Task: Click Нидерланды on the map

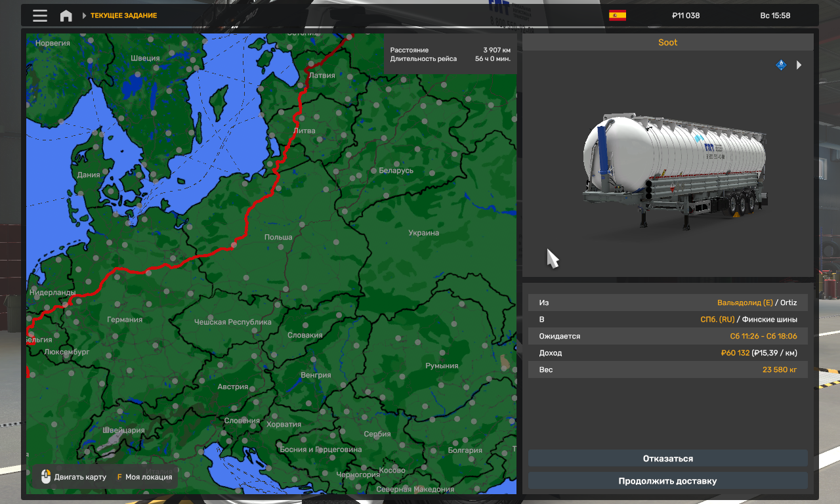Action: point(51,292)
